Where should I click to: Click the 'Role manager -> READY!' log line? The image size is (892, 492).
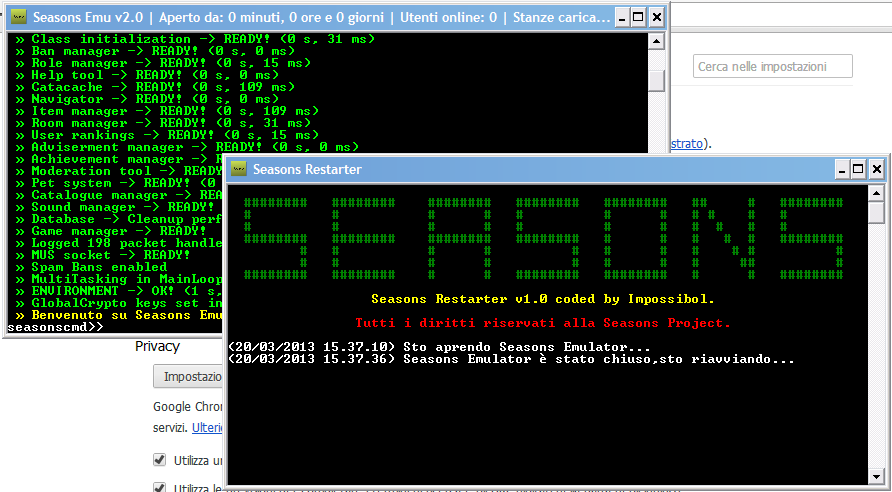pyautogui.click(x=163, y=63)
